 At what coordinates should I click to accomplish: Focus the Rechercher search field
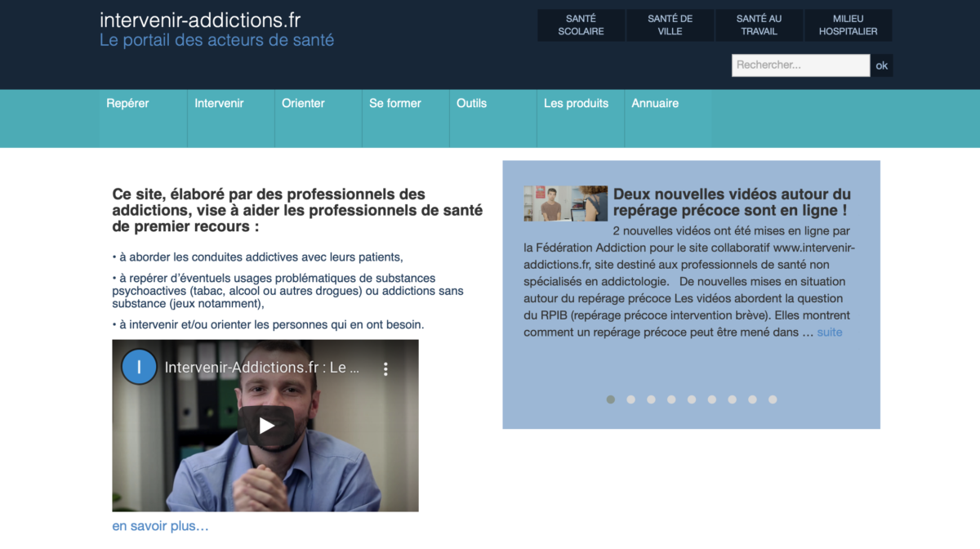click(800, 65)
